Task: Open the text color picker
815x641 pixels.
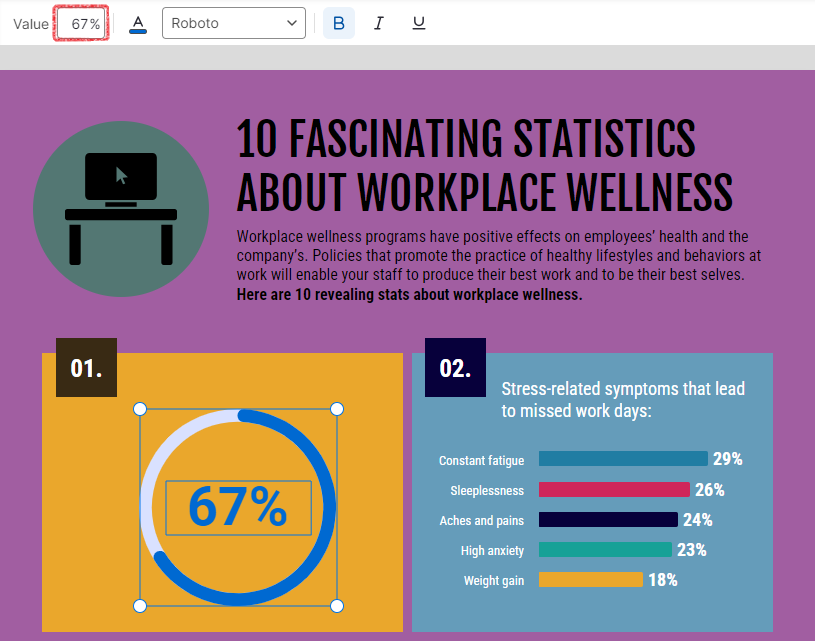Action: tap(138, 23)
